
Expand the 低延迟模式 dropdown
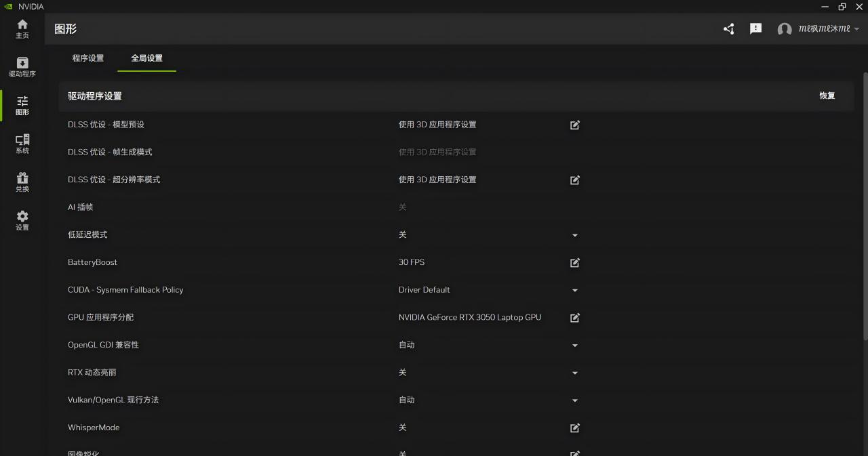click(575, 235)
